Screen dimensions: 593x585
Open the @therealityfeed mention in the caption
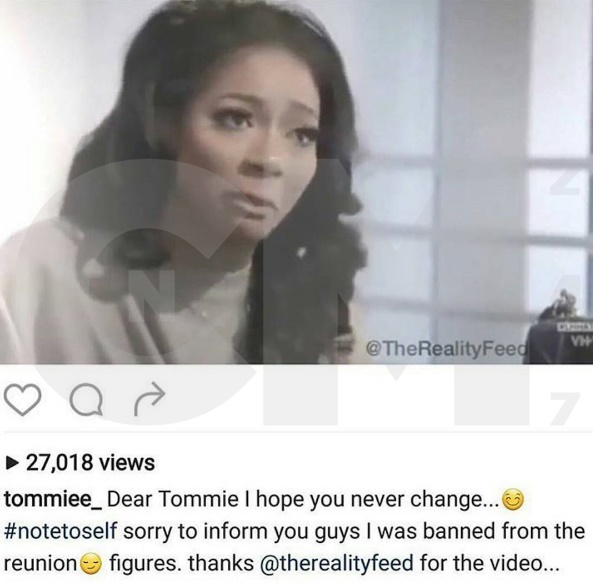[337, 563]
